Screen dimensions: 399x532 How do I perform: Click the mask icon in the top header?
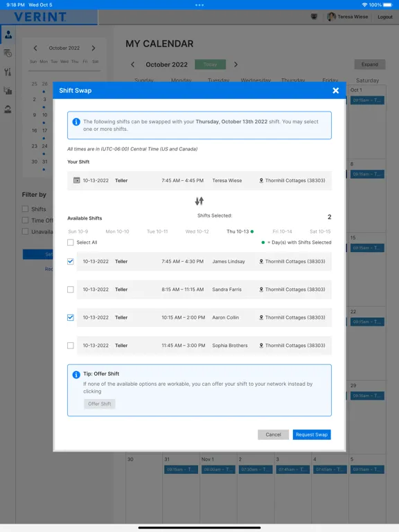point(314,17)
